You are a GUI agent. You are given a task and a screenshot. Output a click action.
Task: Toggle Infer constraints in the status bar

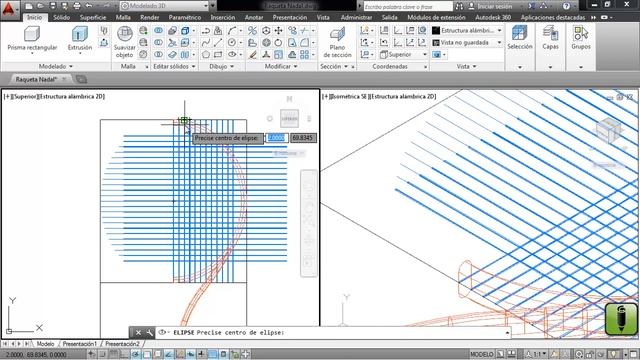pos(92,354)
